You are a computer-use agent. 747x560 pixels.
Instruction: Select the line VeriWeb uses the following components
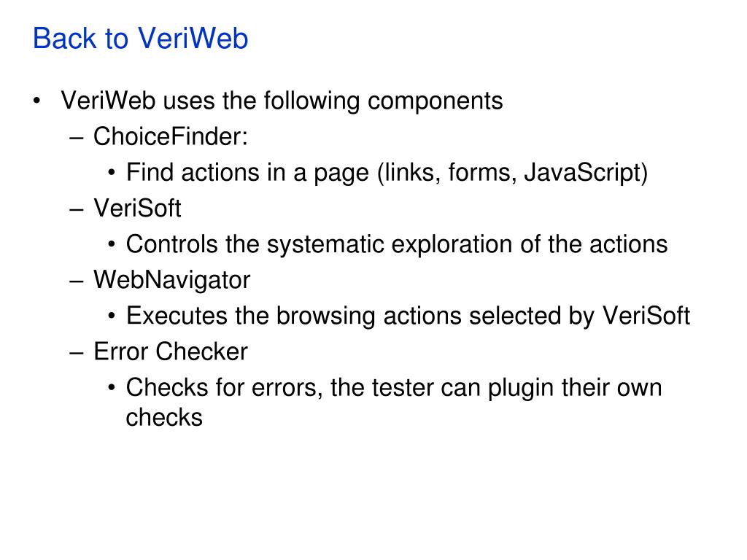(282, 101)
